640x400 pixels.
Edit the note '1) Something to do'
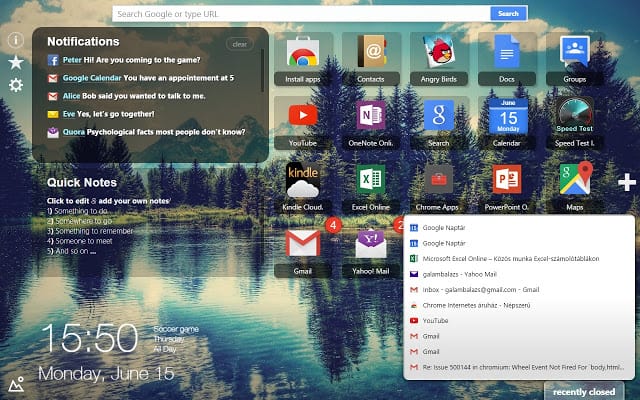tap(77, 211)
